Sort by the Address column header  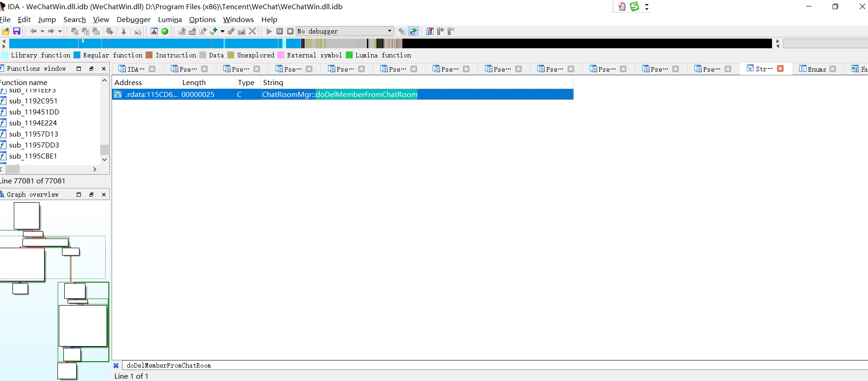point(146,82)
